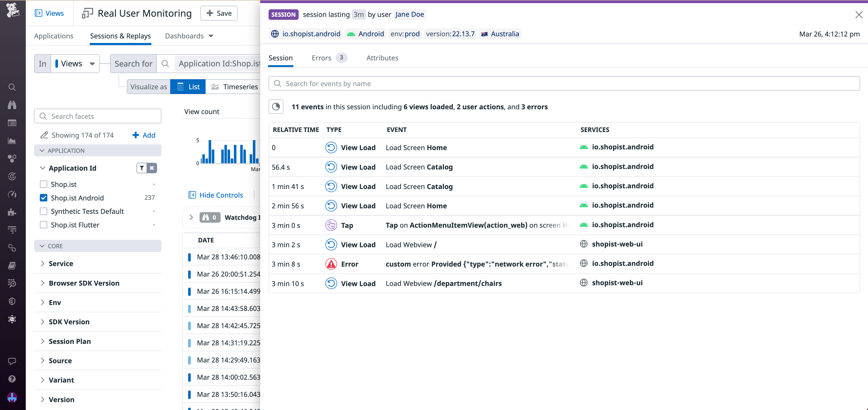
Task: Select the Metrics chart icon in left sidebar
Action: pos(12,141)
